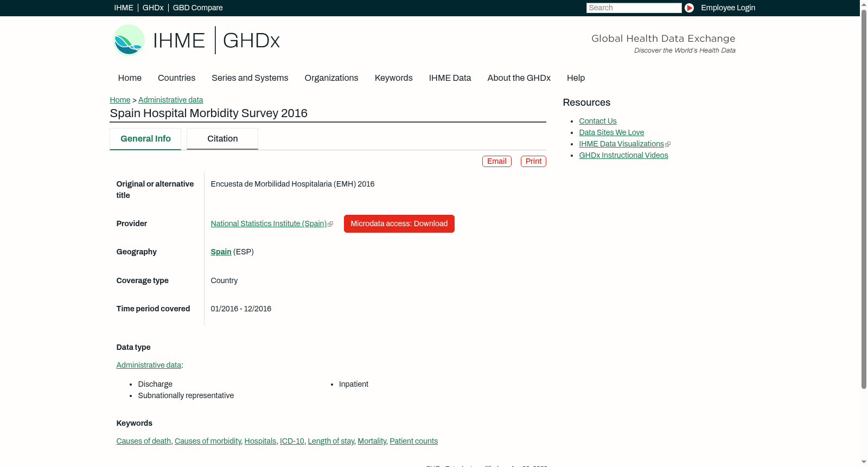Viewport: 868px width, 467px height.
Task: Click the Subnationally representative list item
Action: [x=186, y=395]
